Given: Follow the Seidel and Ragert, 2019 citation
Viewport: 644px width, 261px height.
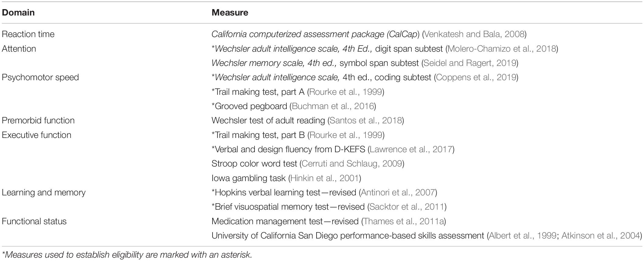Looking at the screenshot, I should [469, 63].
